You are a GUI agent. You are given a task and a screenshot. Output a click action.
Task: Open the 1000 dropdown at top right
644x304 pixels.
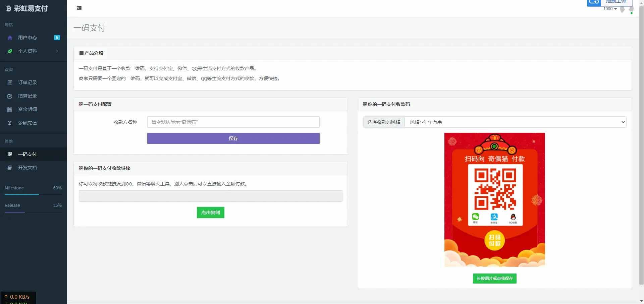point(610,9)
